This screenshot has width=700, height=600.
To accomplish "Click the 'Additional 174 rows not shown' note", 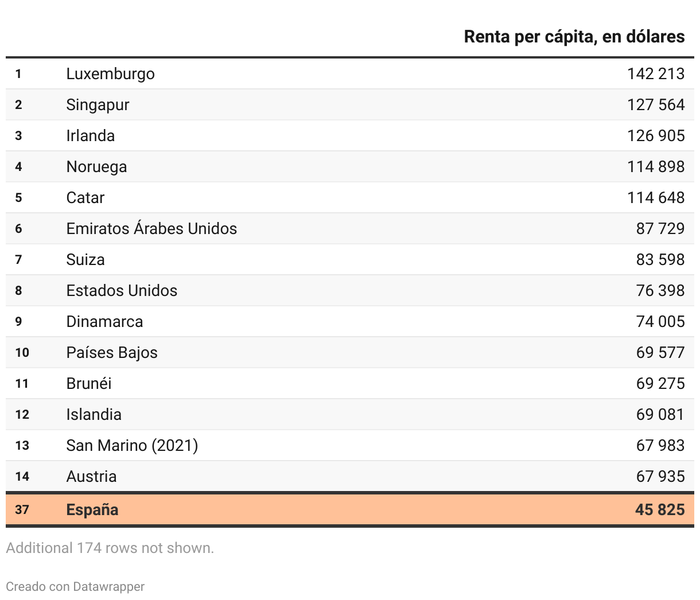I will tap(110, 548).
